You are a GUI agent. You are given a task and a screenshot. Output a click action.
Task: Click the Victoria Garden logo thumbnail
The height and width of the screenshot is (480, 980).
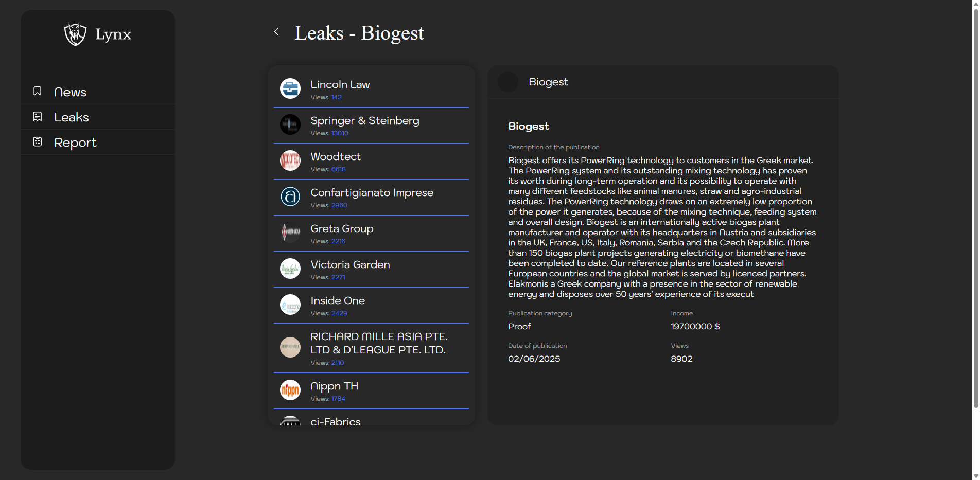290,269
